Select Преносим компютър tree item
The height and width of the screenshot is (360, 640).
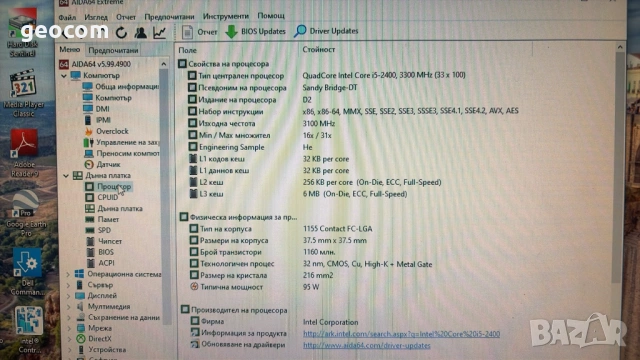122,153
